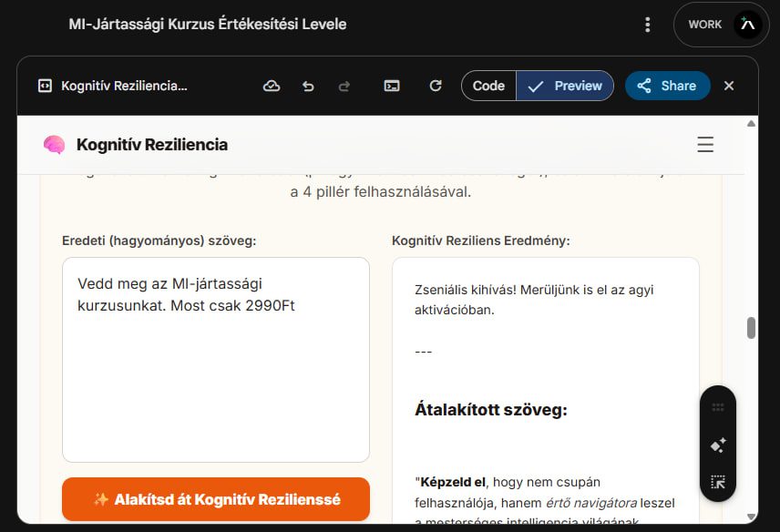Open the console terminal icon
Image resolution: width=780 pixels, height=532 pixels.
point(392,86)
